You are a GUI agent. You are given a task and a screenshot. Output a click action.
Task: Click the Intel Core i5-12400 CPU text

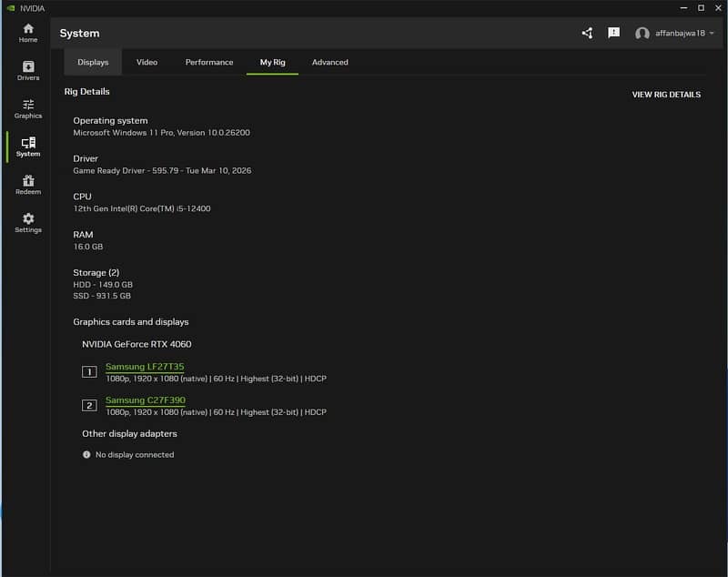pos(142,209)
